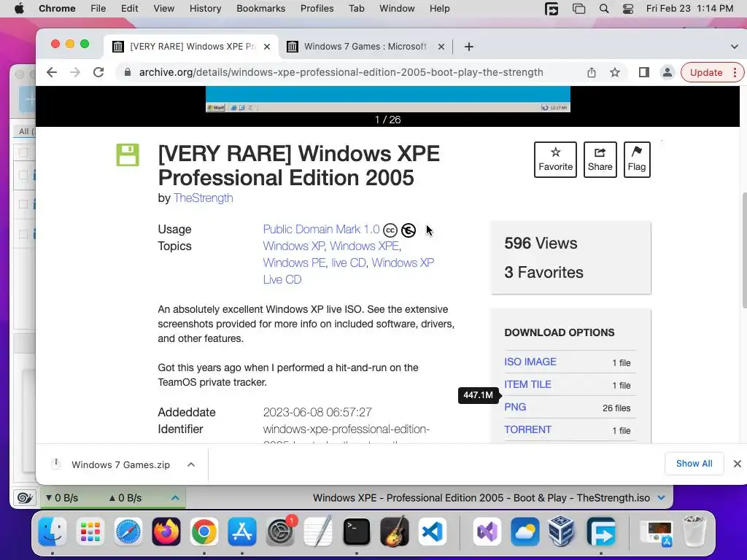This screenshot has height=560, width=747.
Task: Download the TORRENT file
Action: [x=528, y=429]
